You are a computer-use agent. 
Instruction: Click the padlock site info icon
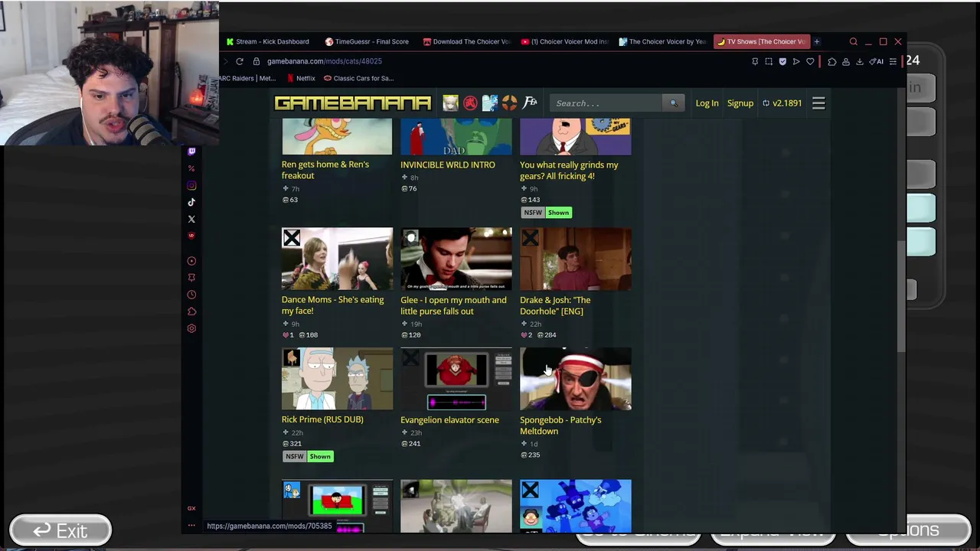256,61
